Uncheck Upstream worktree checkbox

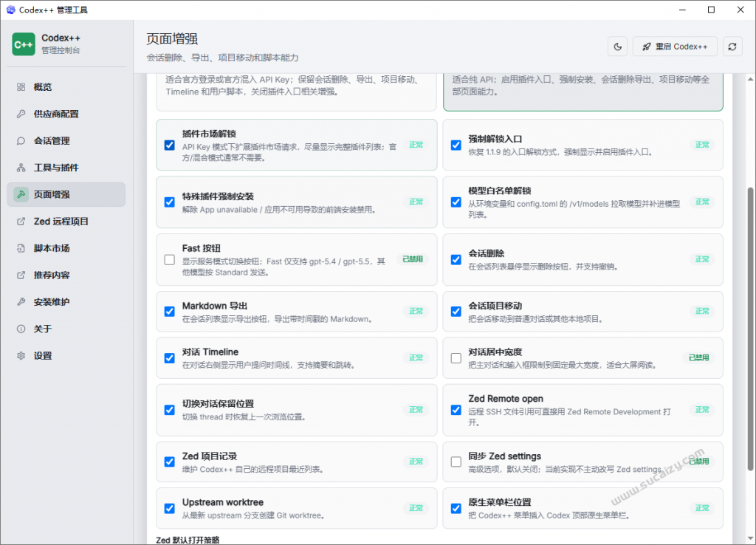[x=169, y=508]
